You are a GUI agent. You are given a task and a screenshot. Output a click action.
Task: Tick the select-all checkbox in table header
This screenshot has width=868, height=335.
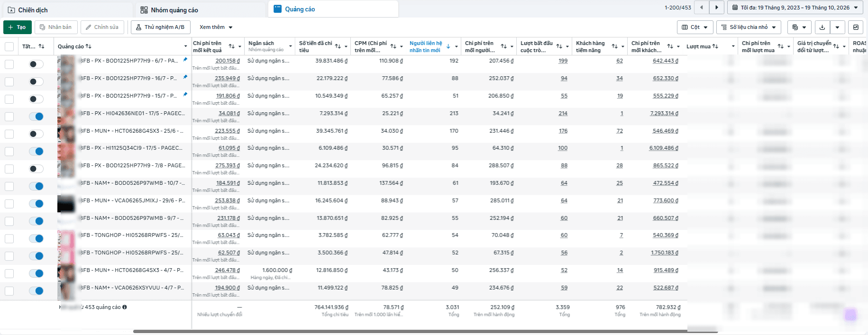tap(9, 46)
